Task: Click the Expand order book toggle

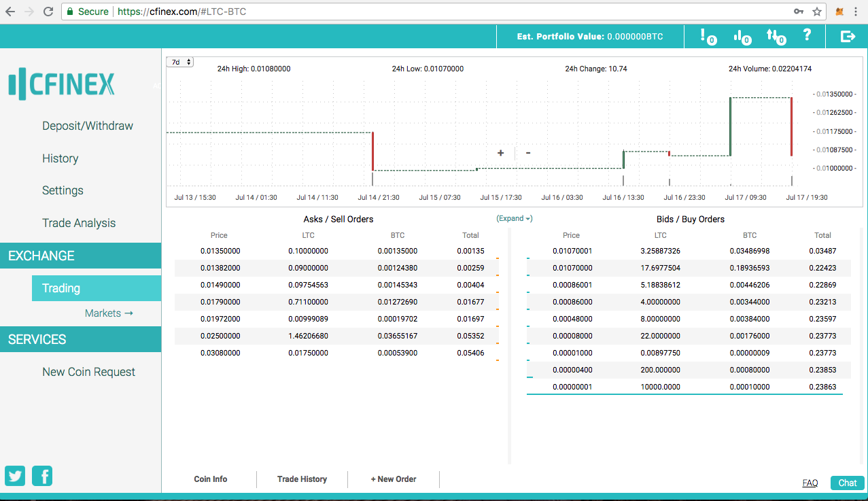Action: [x=514, y=218]
